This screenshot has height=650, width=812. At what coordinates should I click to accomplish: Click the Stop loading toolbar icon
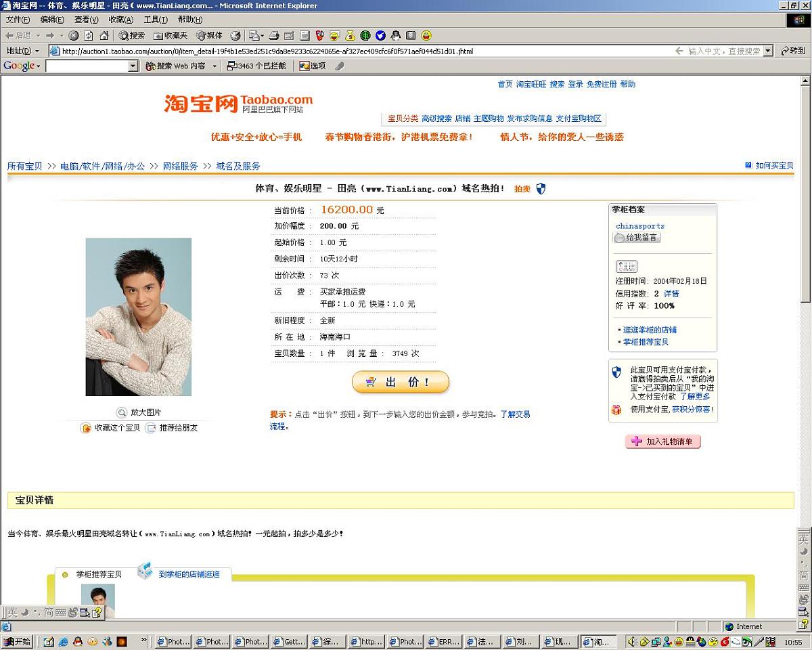(x=74, y=35)
